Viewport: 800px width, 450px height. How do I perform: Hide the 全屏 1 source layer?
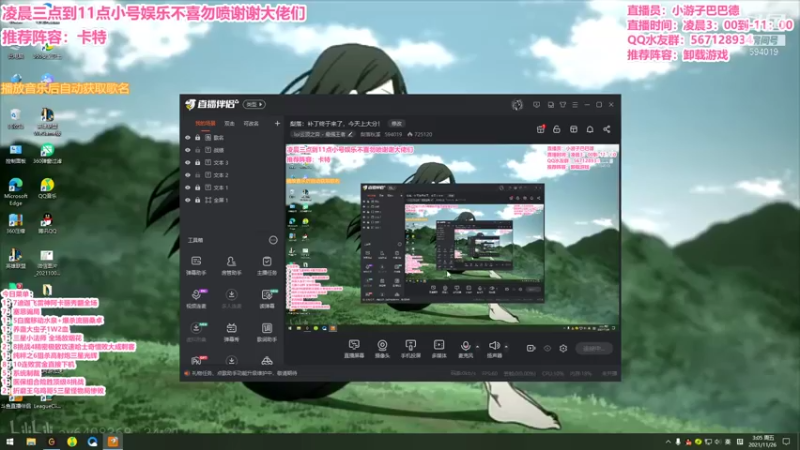[188, 200]
